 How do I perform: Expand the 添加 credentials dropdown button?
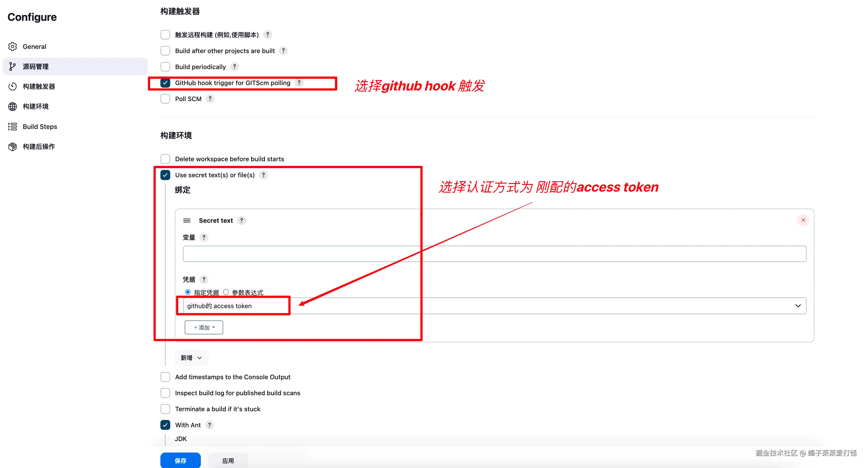tap(204, 327)
